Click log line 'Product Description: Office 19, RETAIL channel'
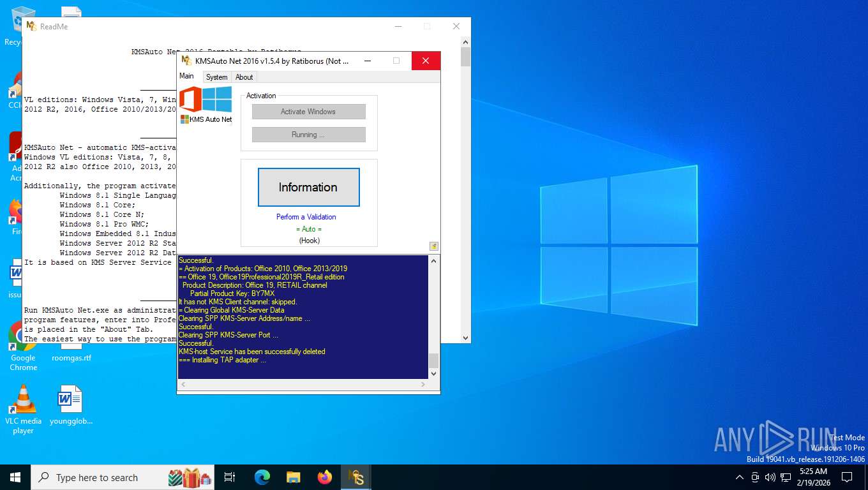 pyautogui.click(x=255, y=285)
